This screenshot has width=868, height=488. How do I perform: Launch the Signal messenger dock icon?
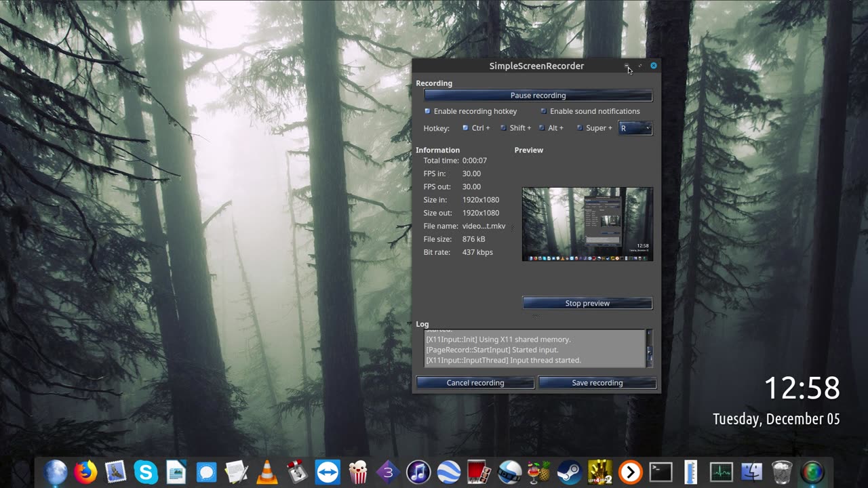[206, 472]
